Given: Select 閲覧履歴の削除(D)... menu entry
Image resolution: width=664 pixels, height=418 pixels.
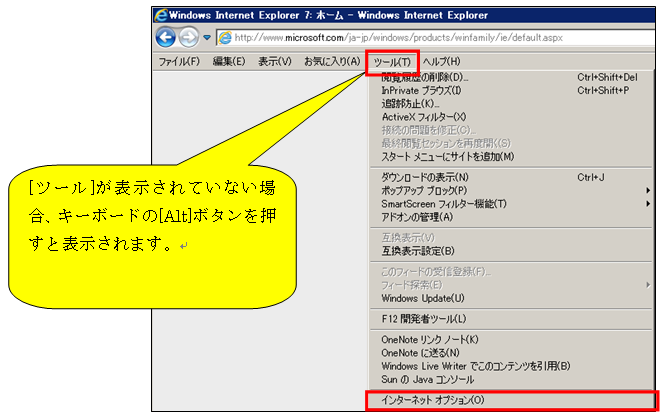Looking at the screenshot, I should [511, 78].
